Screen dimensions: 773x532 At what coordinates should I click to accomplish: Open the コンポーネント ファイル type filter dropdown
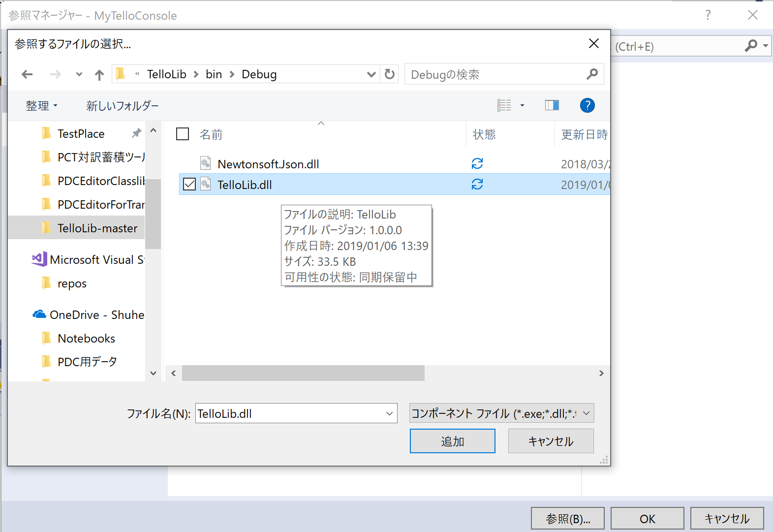click(502, 413)
